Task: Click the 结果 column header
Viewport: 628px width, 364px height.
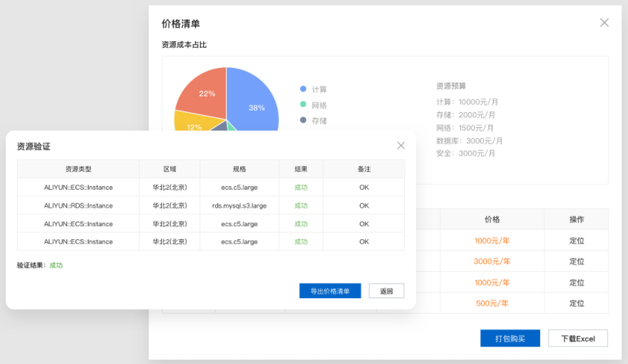Action: [x=301, y=169]
